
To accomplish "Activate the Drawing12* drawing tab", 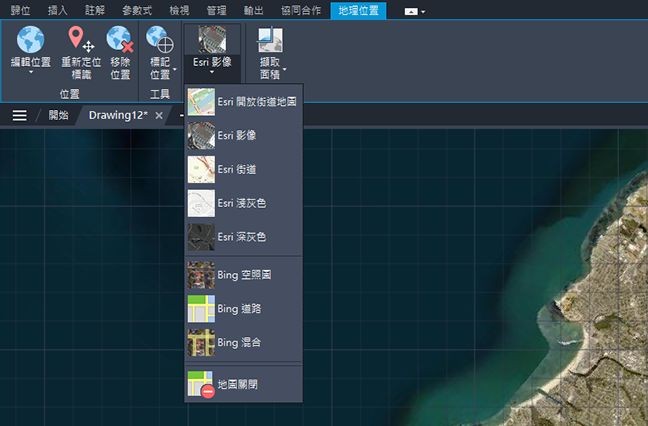I will click(118, 115).
